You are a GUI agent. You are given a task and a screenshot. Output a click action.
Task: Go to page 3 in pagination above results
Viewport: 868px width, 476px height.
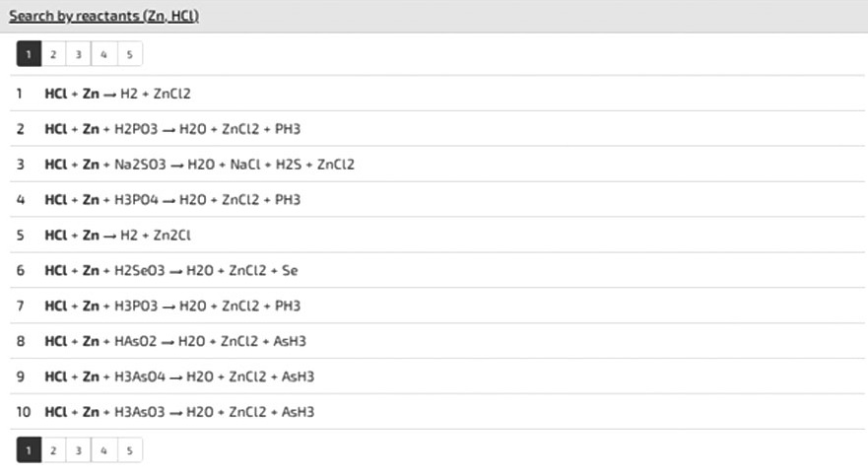(x=78, y=55)
